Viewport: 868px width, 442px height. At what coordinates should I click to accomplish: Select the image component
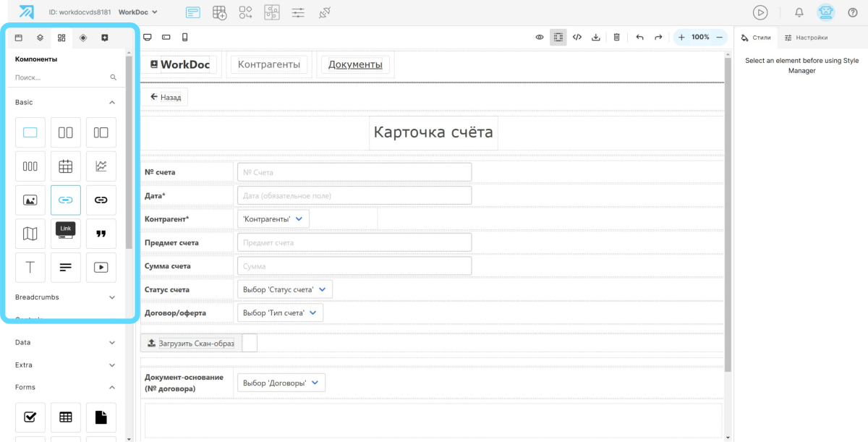coord(30,200)
